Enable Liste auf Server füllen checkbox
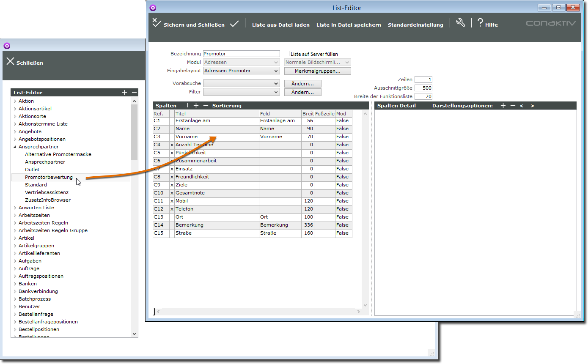 [x=286, y=54]
